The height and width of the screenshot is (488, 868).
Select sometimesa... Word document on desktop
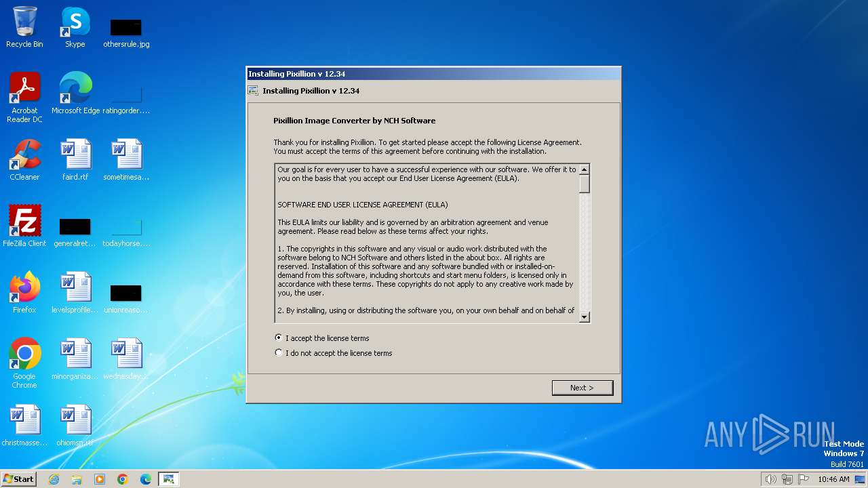(126, 160)
